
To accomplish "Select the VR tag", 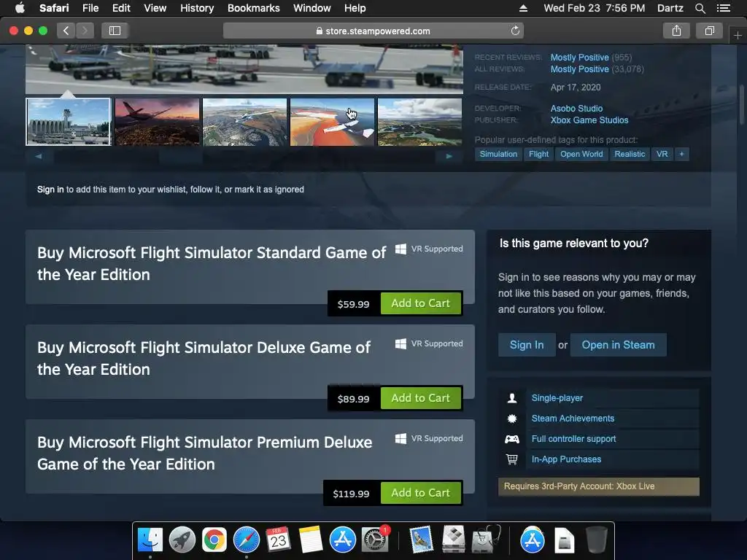I will pyautogui.click(x=662, y=155).
